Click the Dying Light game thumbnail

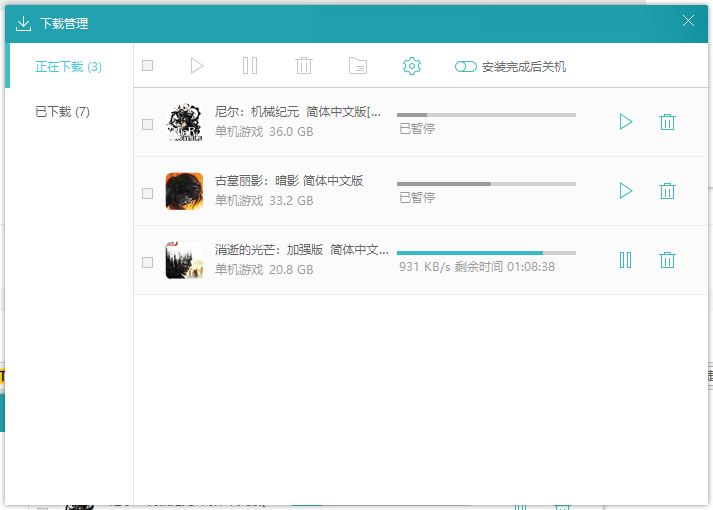[x=184, y=260]
